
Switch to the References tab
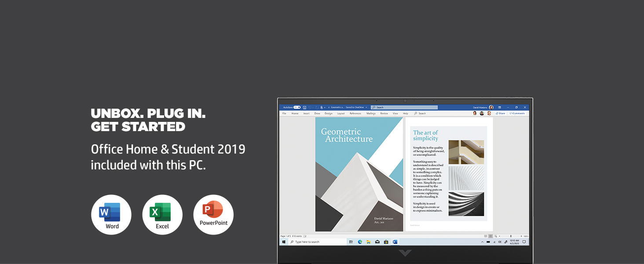pos(355,114)
